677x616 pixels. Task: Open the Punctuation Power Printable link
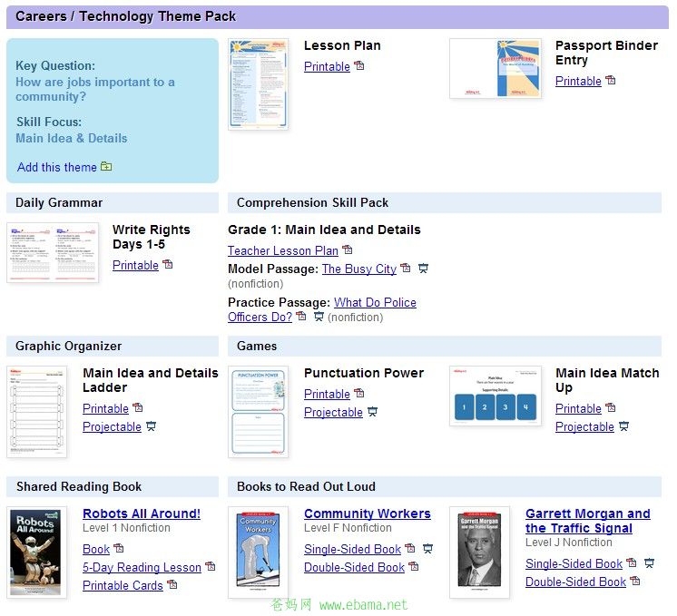(x=327, y=394)
